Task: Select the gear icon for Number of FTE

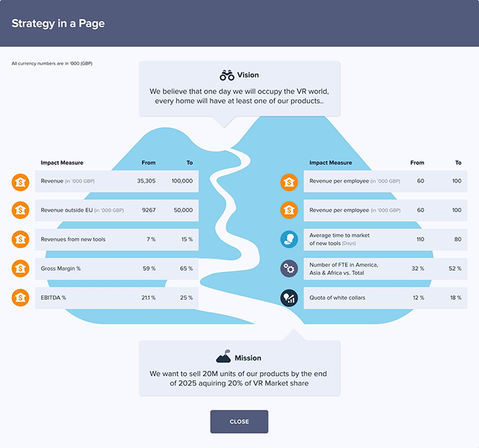Action: [x=289, y=269]
